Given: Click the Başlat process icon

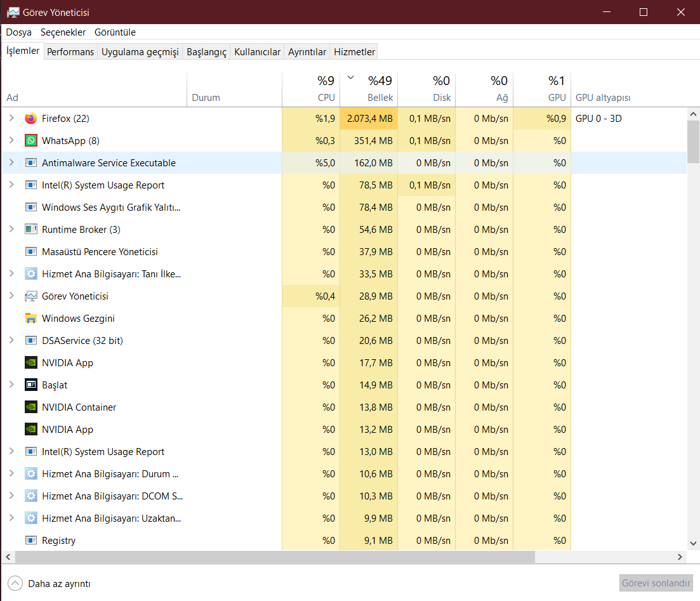Looking at the screenshot, I should 31,385.
